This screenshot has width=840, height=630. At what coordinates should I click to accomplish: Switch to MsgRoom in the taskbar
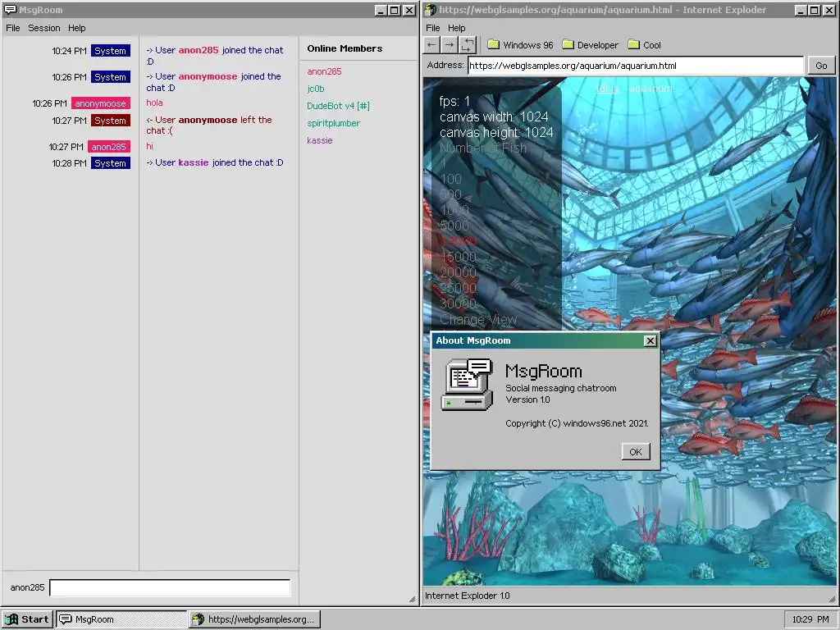pyautogui.click(x=122, y=619)
